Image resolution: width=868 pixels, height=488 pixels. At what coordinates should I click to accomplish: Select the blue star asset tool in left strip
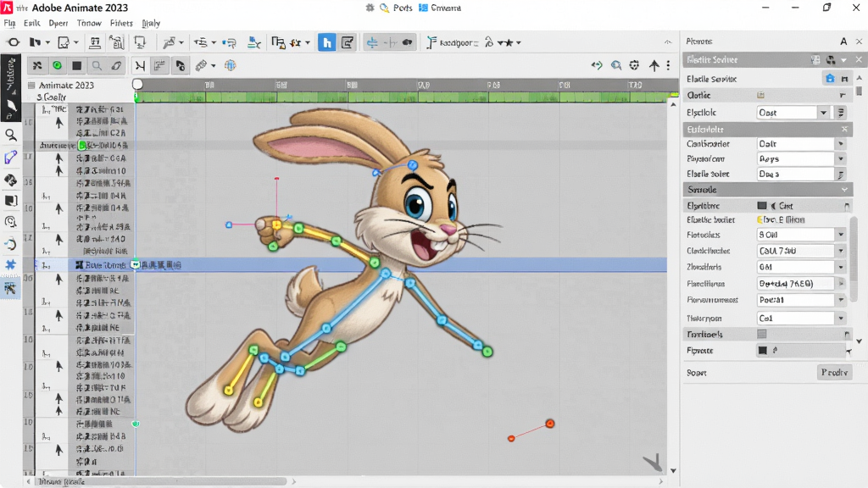[x=10, y=265]
